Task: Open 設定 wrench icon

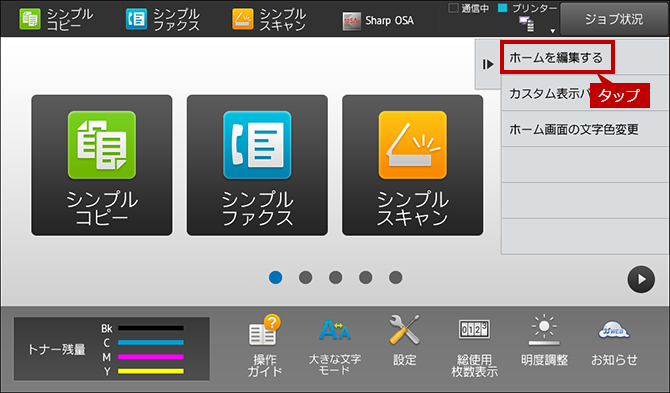Action: [x=404, y=341]
